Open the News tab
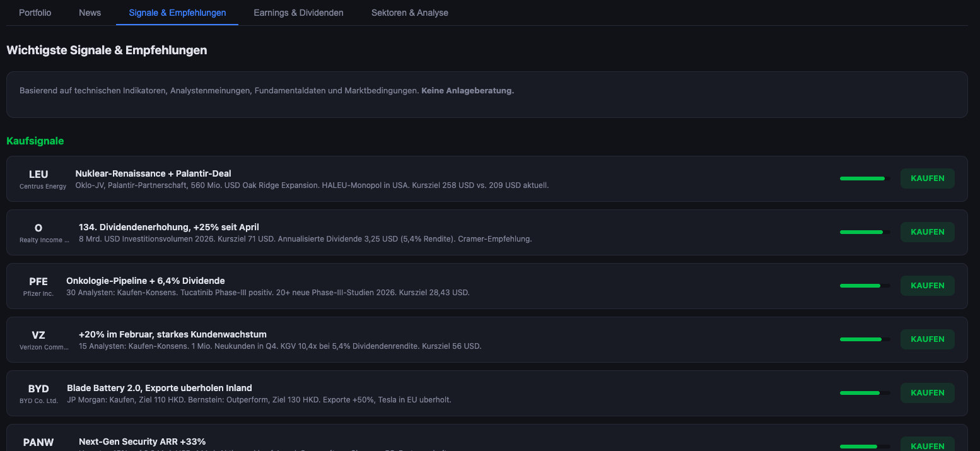 pos(90,13)
